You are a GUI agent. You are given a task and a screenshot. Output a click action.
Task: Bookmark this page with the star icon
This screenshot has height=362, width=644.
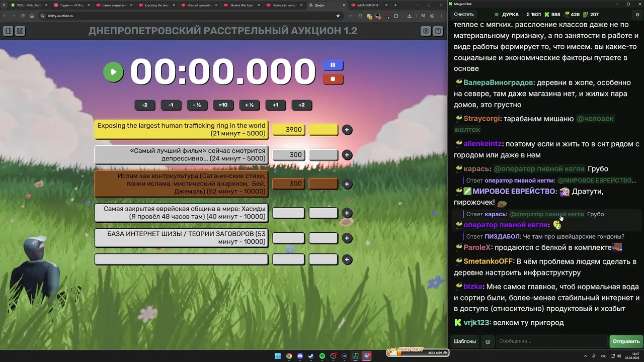tap(338, 16)
